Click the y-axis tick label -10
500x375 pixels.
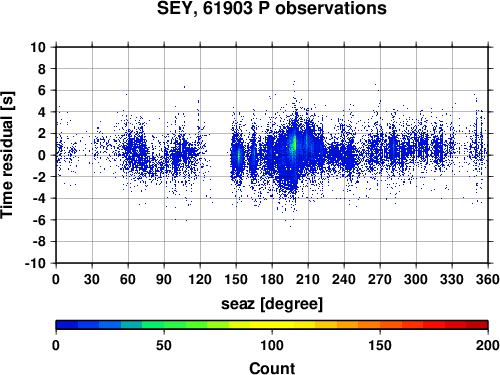pos(35,263)
